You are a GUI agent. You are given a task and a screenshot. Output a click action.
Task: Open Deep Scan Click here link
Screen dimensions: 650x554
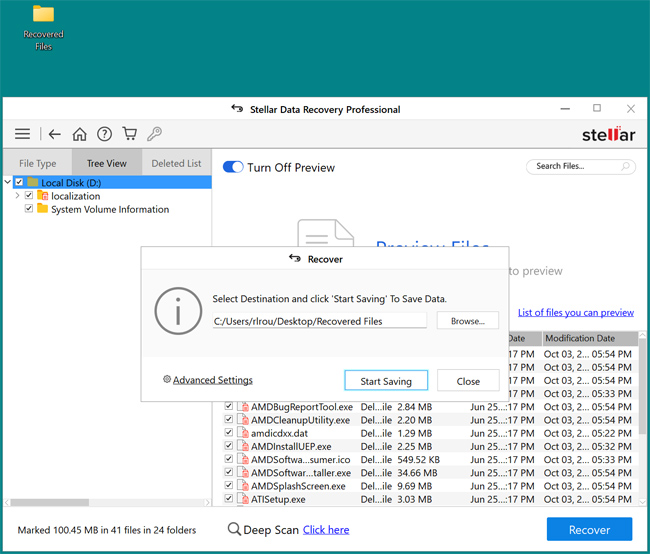point(326,530)
